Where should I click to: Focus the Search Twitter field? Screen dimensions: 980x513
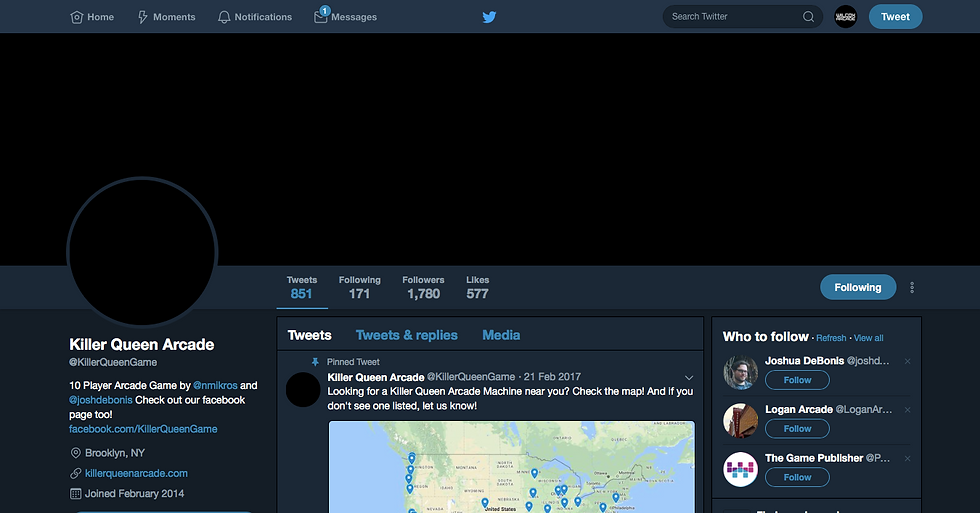742,17
